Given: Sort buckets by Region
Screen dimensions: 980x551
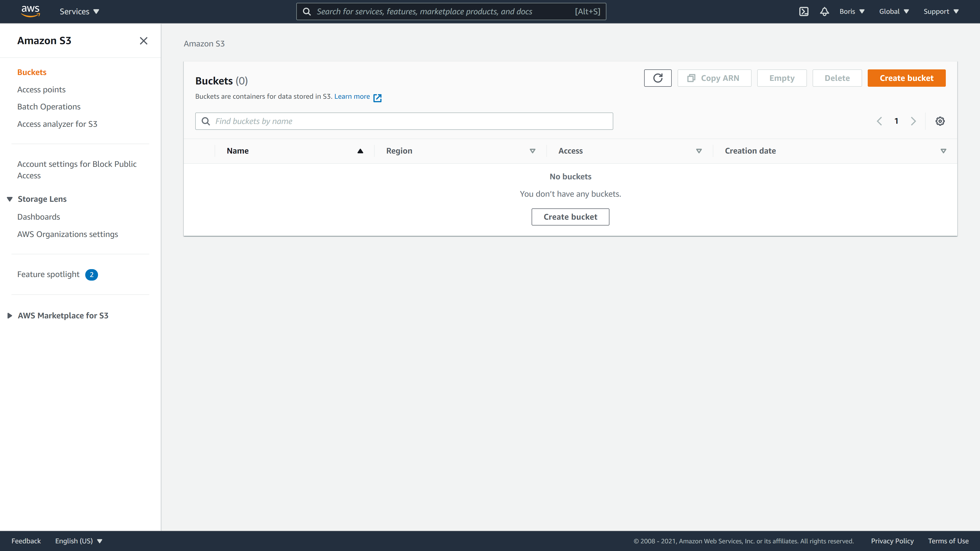Looking at the screenshot, I should tap(533, 151).
